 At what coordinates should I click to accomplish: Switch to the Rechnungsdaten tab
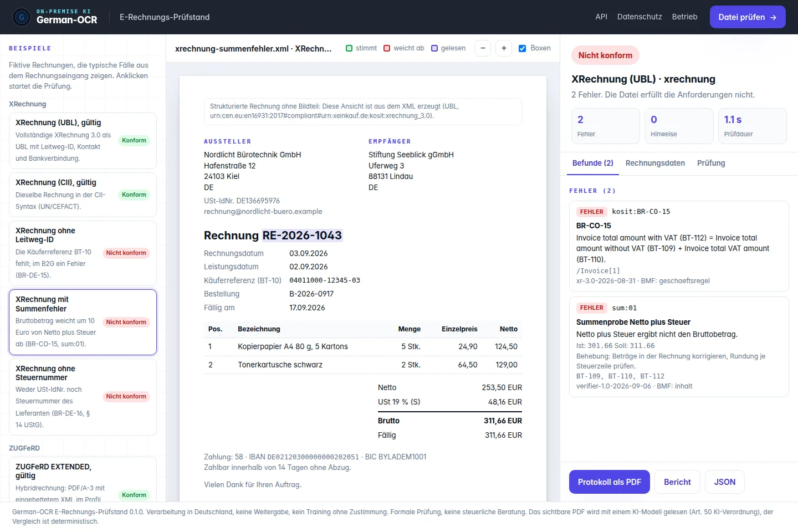655,163
